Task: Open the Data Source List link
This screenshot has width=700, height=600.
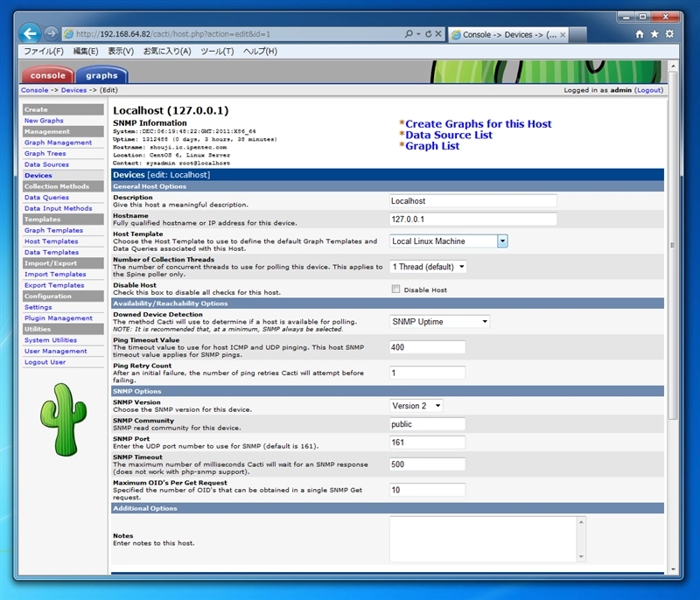Action: [449, 136]
